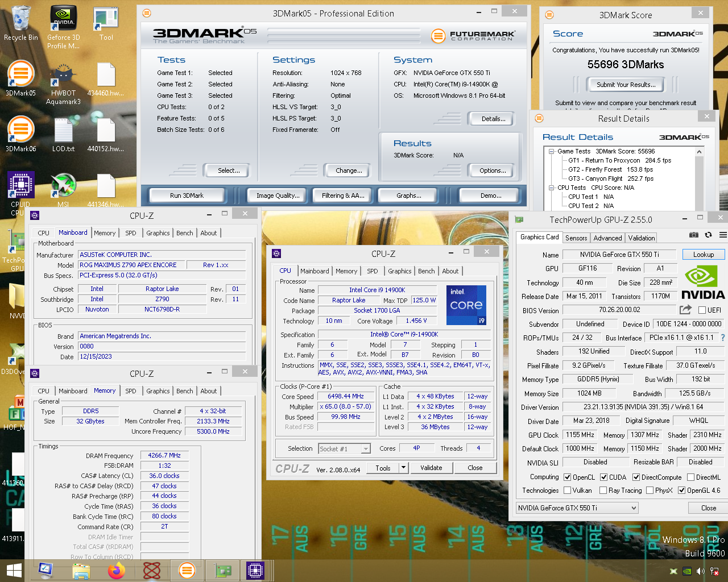Open Graphics tab in CPU-Z Memory window
This screenshot has width=728, height=582.
click(158, 391)
